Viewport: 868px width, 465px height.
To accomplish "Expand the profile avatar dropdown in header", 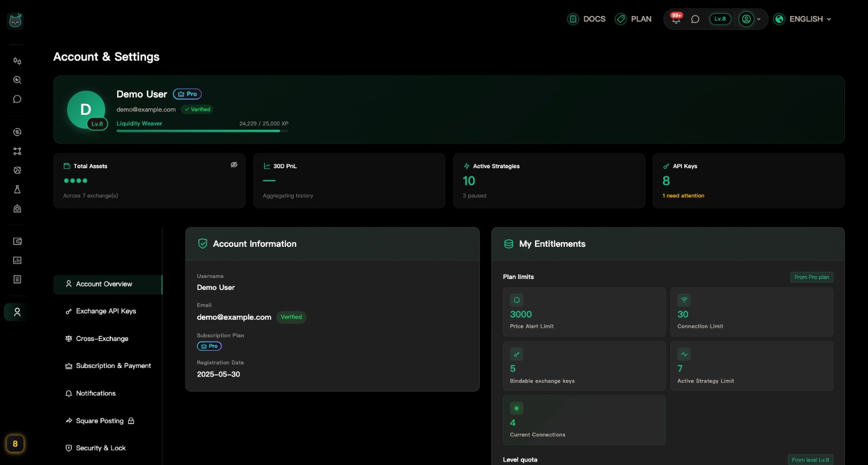I will (x=750, y=19).
